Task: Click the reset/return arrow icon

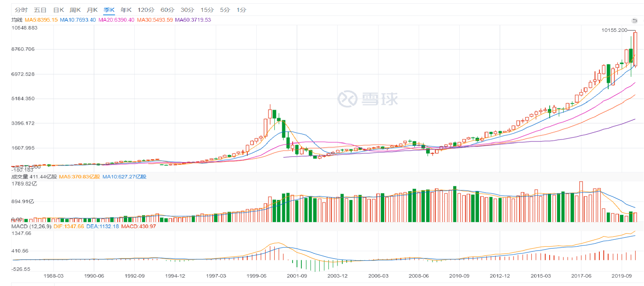Action: click(x=635, y=21)
